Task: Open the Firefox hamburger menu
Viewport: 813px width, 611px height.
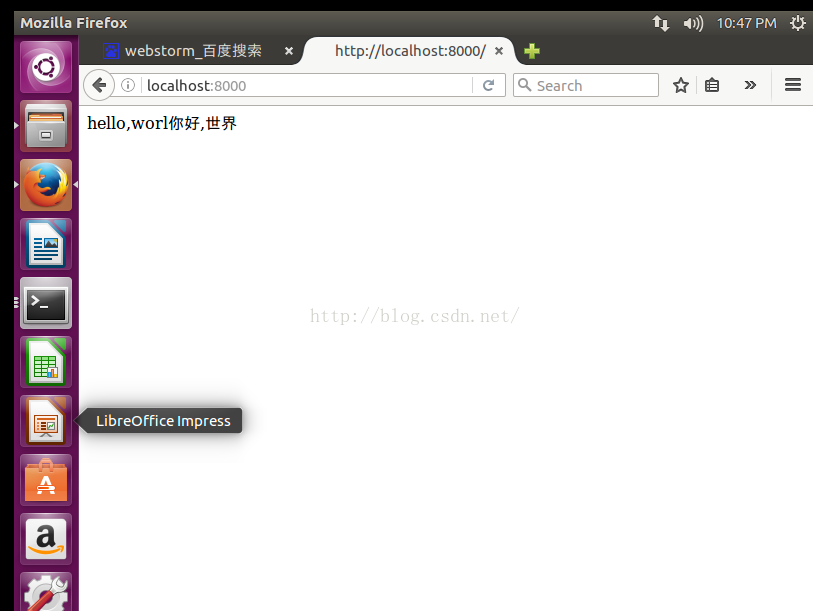Action: pyautogui.click(x=793, y=85)
